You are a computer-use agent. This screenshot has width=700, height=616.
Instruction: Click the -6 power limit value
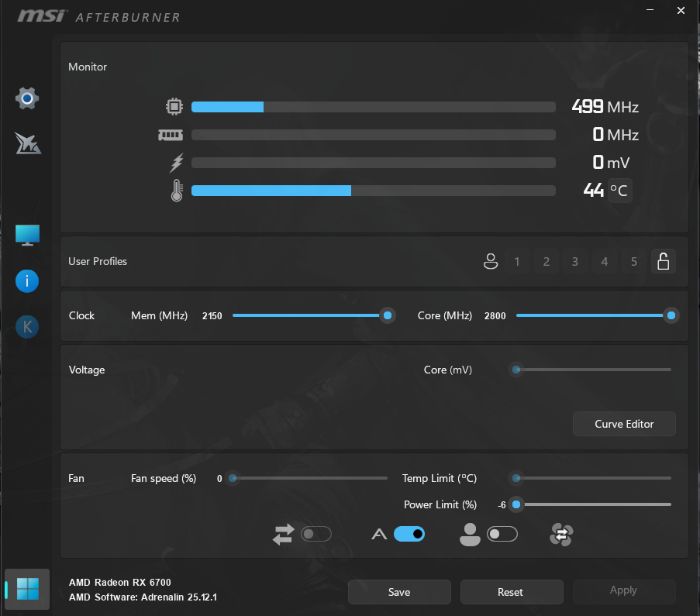click(502, 505)
